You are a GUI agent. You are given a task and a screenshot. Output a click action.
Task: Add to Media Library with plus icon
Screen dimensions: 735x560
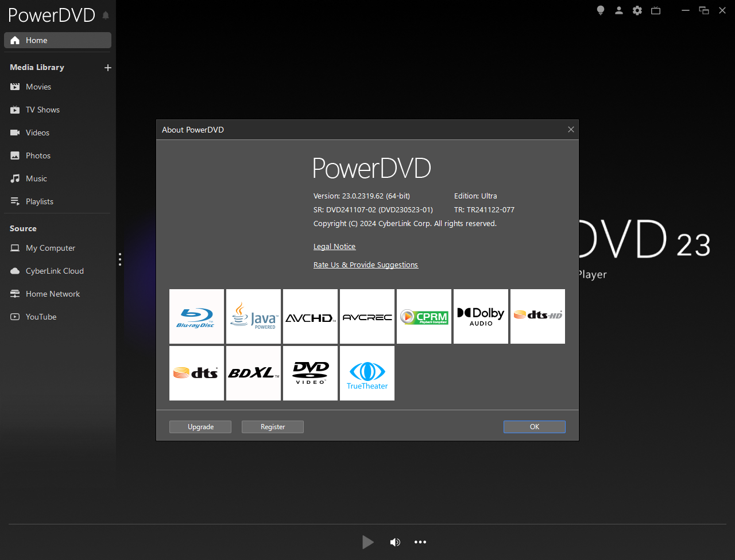click(x=107, y=68)
